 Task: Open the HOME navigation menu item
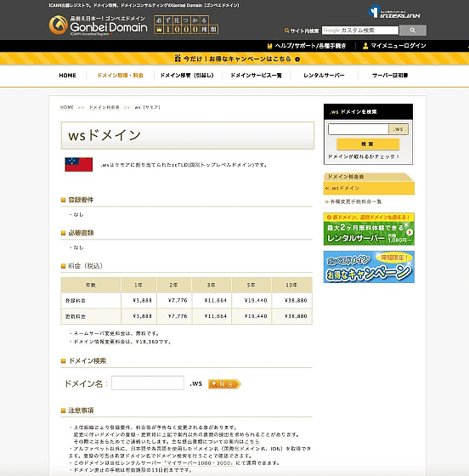click(x=67, y=76)
